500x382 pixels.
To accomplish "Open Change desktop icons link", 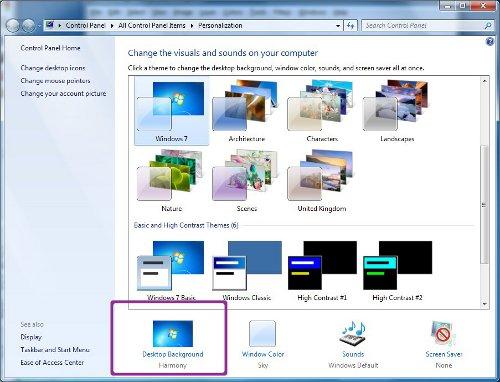I will [53, 68].
